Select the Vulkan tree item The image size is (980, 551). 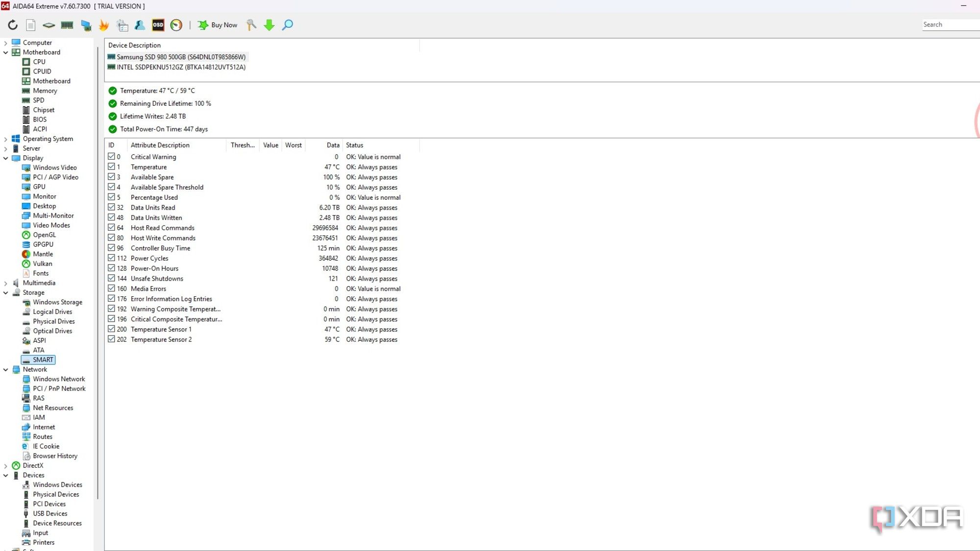click(x=37, y=264)
